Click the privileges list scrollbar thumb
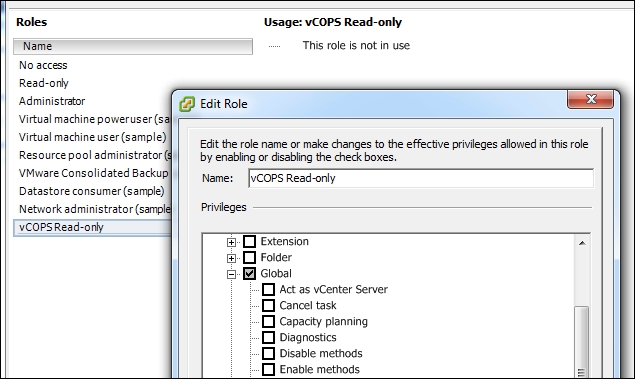The width and height of the screenshot is (635, 379). pyautogui.click(x=582, y=342)
